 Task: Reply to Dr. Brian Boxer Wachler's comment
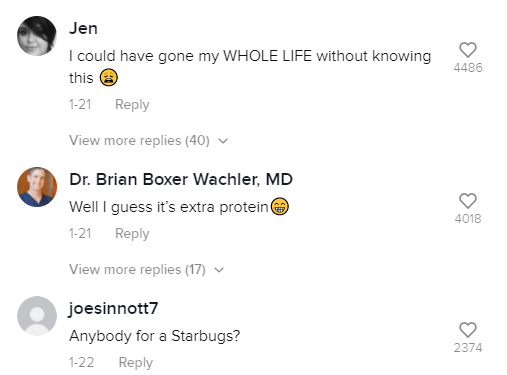click(132, 234)
